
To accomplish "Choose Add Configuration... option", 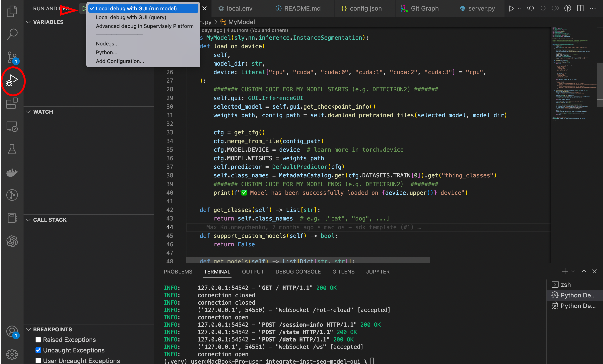I will click(120, 61).
